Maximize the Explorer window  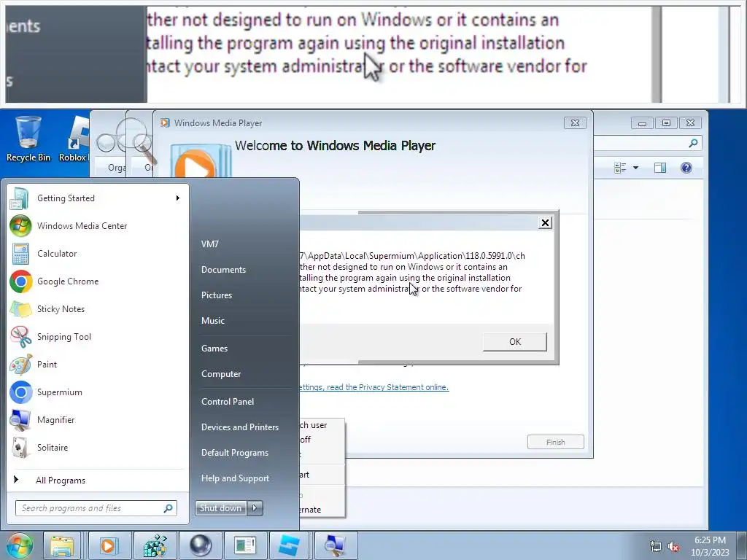click(x=666, y=122)
